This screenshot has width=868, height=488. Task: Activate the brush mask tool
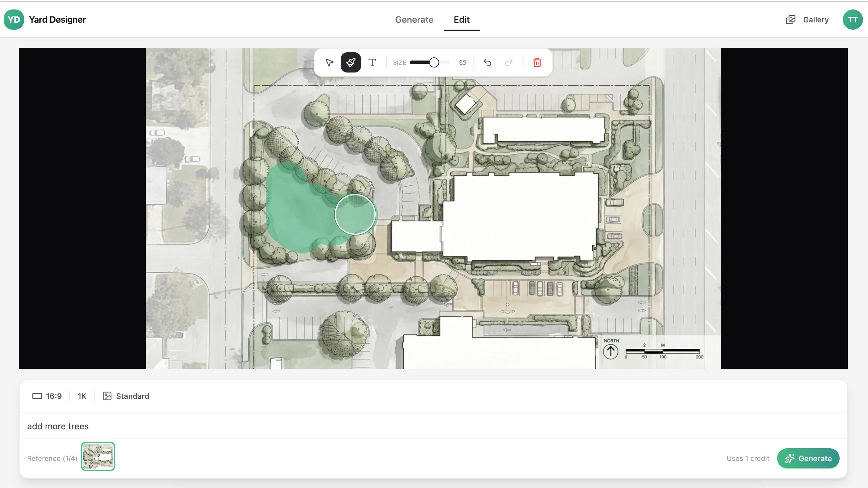click(350, 63)
